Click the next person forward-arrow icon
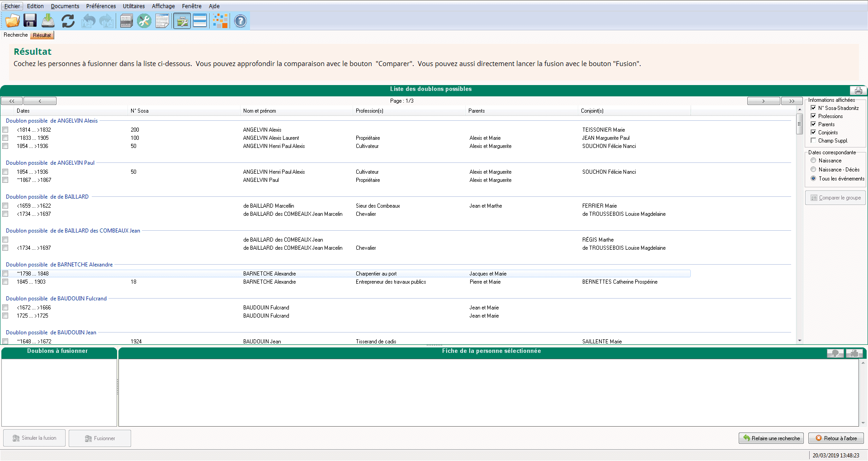The width and height of the screenshot is (868, 461). (107, 21)
